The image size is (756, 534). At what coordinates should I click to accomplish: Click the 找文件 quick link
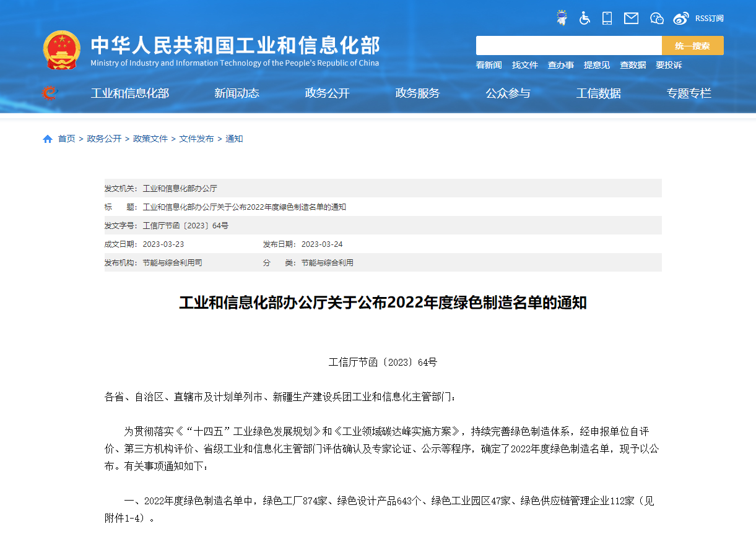524,65
